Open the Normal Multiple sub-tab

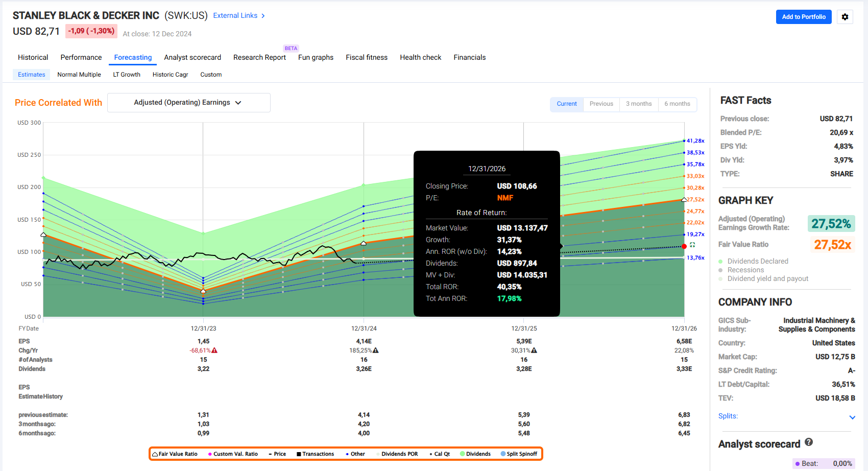tap(79, 75)
